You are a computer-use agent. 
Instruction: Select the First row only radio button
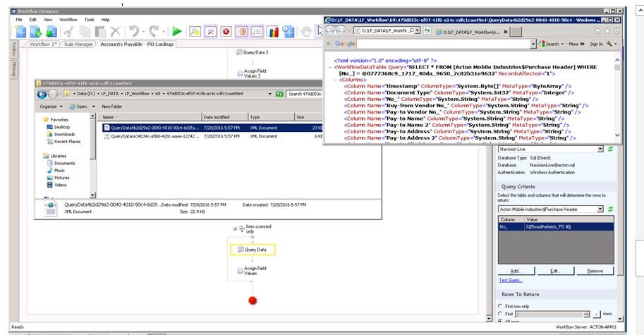tap(501, 306)
